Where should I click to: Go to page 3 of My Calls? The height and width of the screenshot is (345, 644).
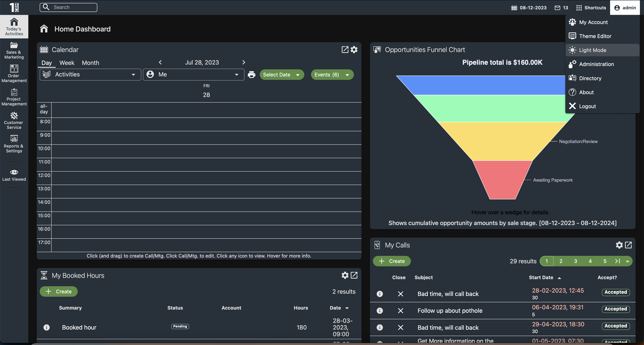[575, 261]
